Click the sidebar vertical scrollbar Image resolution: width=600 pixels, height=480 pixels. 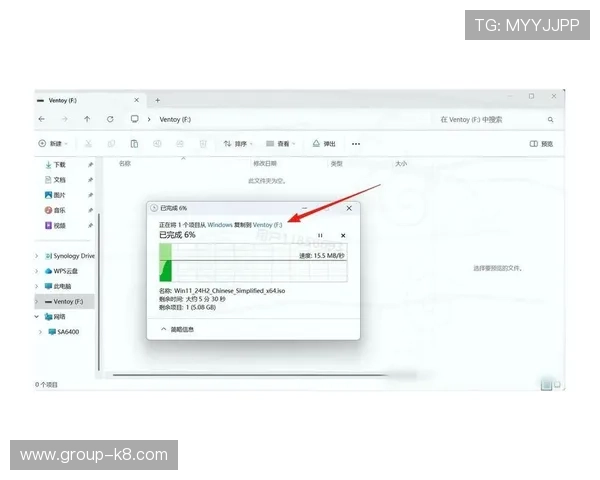pyautogui.click(x=99, y=292)
